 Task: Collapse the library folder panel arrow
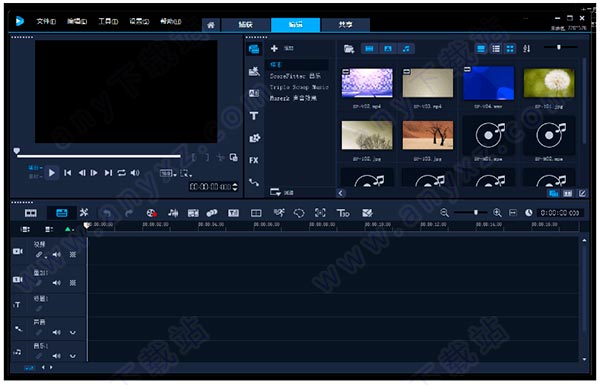pyautogui.click(x=341, y=193)
